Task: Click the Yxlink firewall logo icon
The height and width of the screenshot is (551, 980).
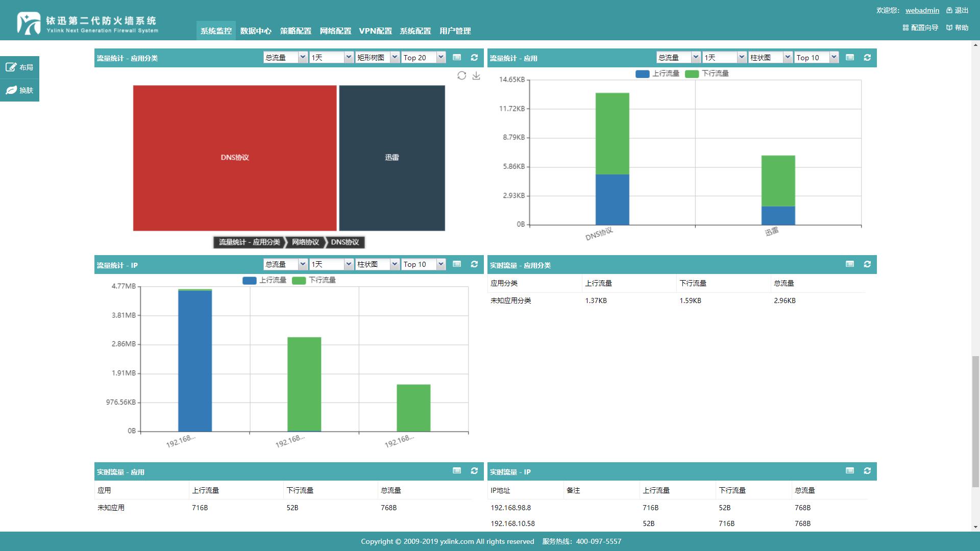Action: click(29, 23)
